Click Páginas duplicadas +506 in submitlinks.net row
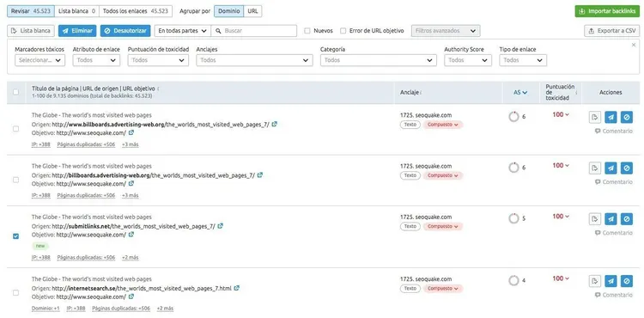 click(86, 258)
